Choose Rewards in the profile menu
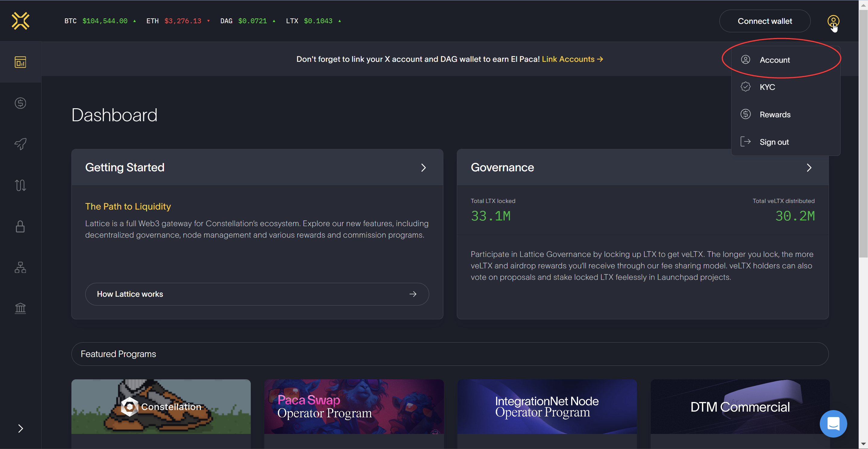The height and width of the screenshot is (449, 868). (775, 115)
